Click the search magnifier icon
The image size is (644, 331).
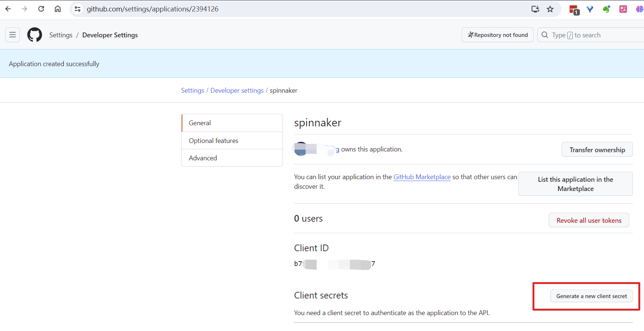click(x=545, y=35)
